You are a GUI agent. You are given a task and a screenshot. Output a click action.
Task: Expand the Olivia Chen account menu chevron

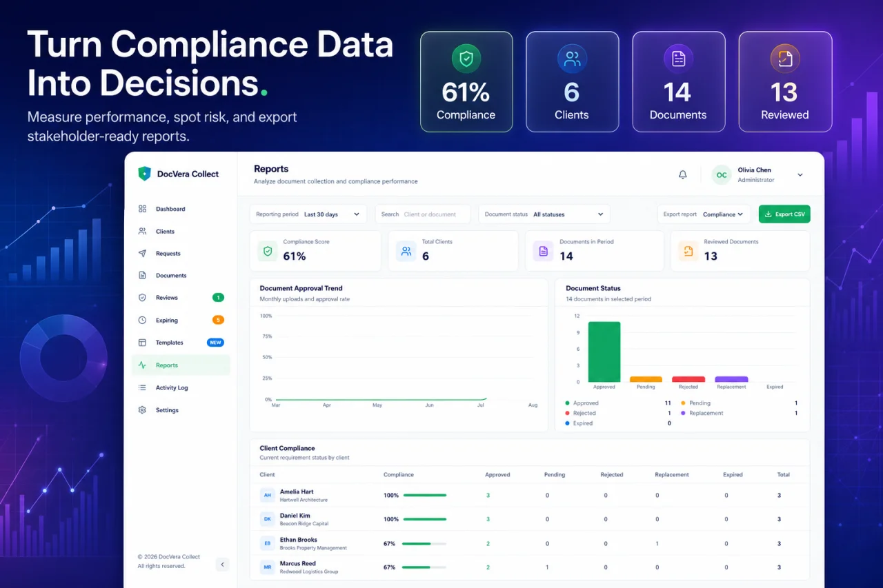pos(800,175)
